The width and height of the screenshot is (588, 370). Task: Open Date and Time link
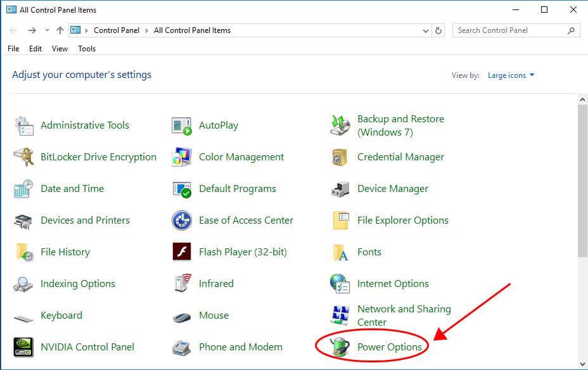pos(72,189)
